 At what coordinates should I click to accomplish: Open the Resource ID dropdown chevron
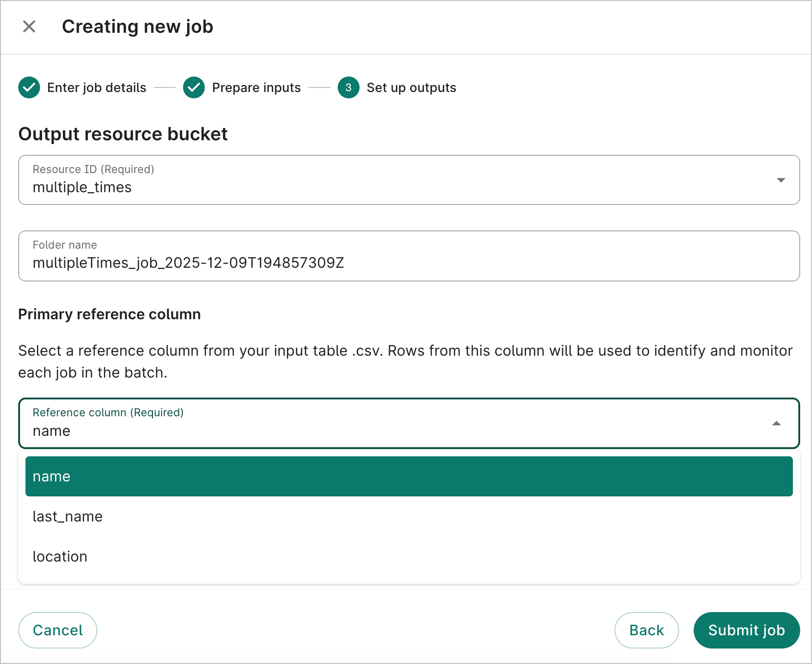coord(780,180)
